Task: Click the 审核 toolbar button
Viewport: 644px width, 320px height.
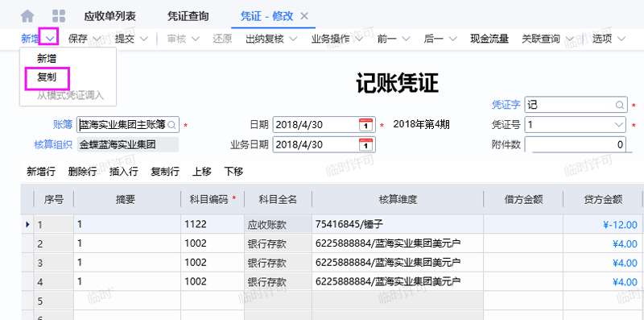Action: pos(176,39)
